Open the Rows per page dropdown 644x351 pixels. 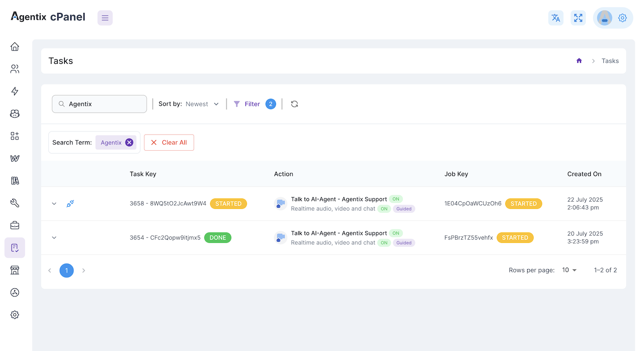coord(569,270)
